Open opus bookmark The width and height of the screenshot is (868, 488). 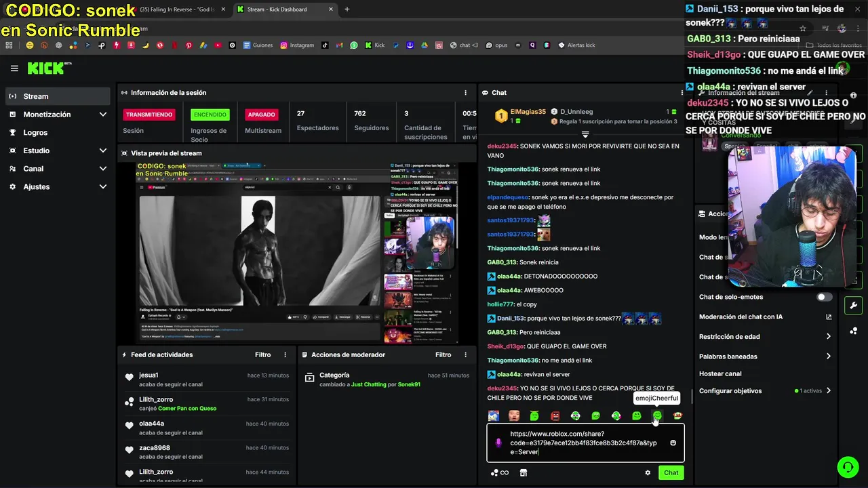(x=496, y=45)
